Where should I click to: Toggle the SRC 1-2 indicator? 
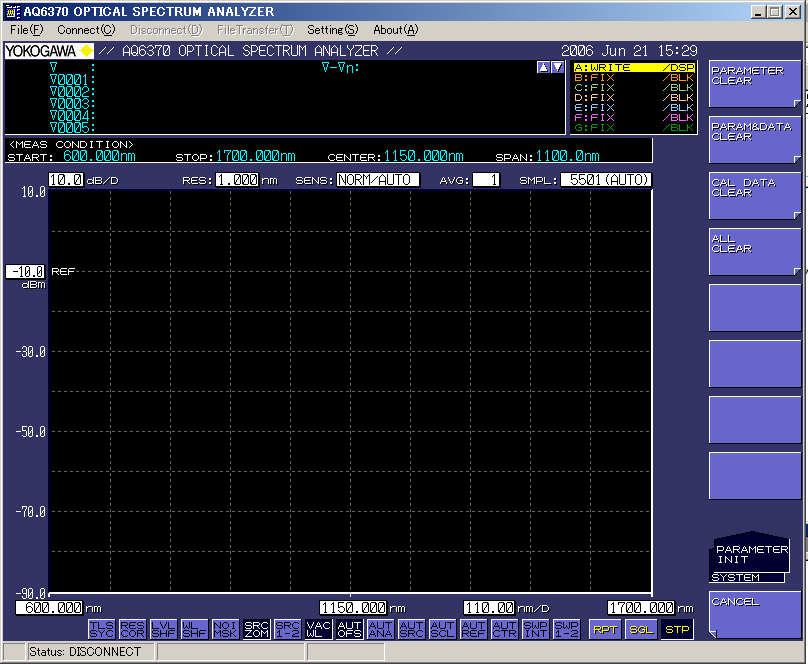point(287,629)
